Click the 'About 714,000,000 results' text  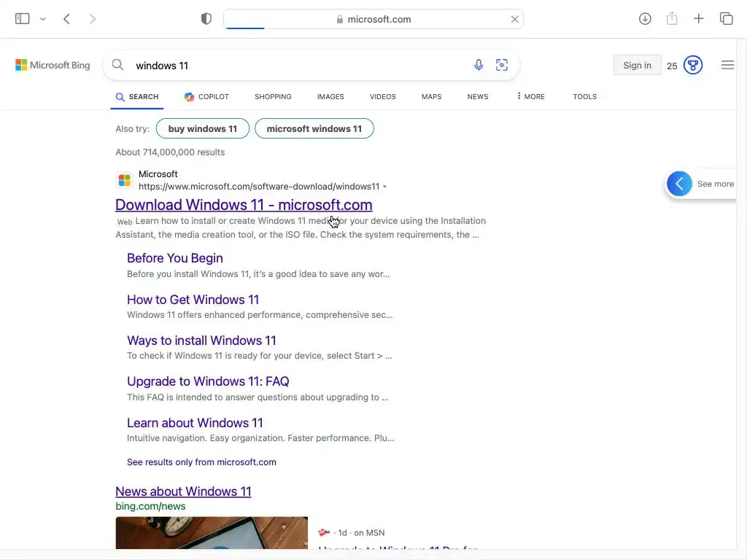tap(170, 152)
